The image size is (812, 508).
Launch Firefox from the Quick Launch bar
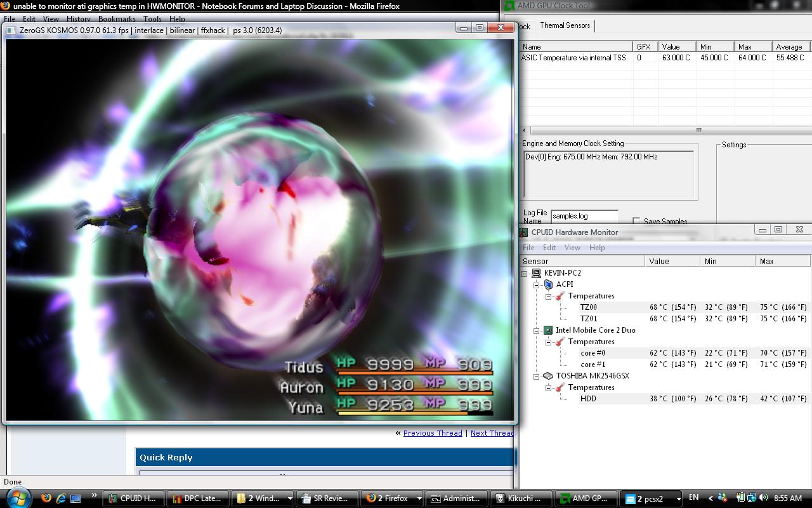(x=46, y=498)
